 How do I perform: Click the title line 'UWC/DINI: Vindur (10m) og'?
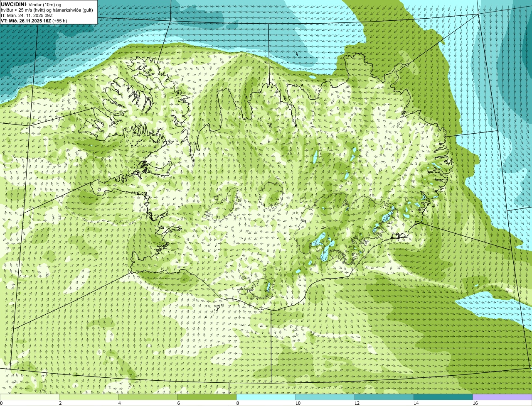click(32, 4)
